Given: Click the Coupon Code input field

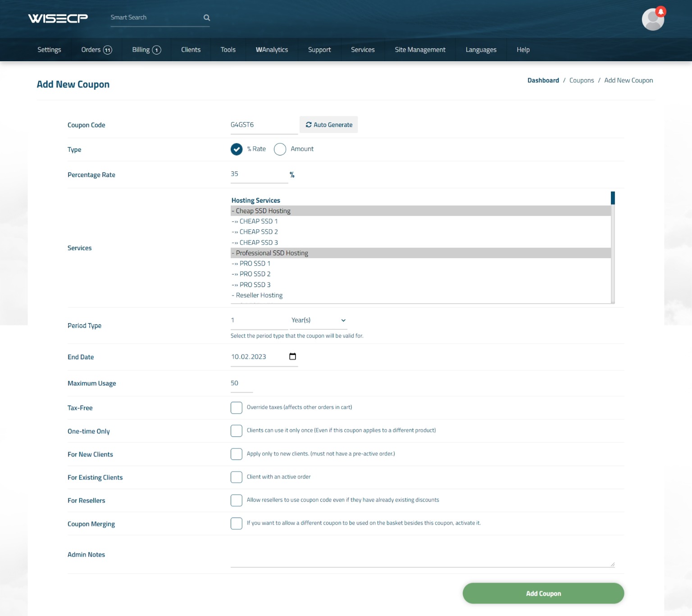Looking at the screenshot, I should [264, 125].
